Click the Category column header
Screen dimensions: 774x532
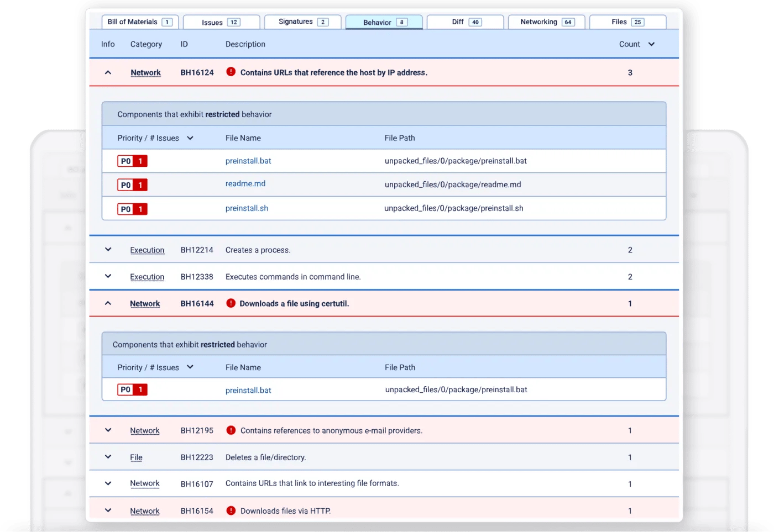point(146,44)
